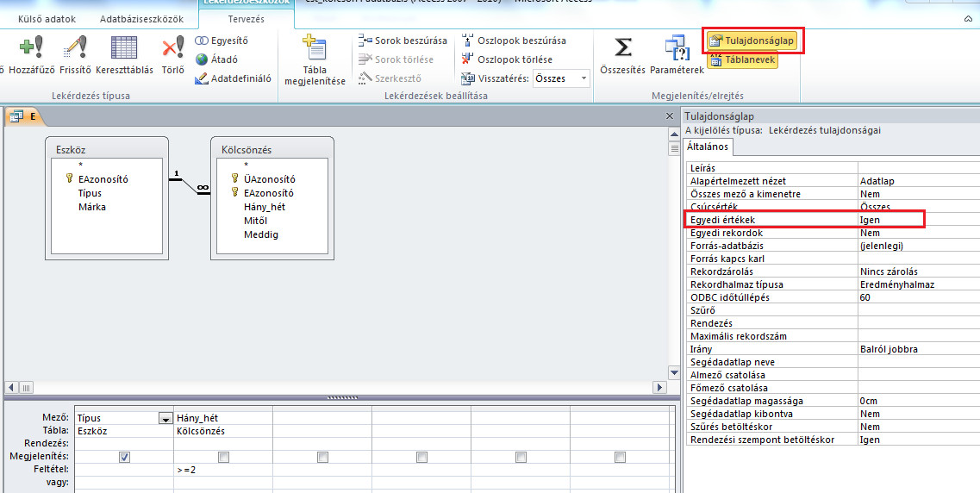Tick Megjelenítés checkbox in third grid column
Screen dimensions: 980x493
(322, 457)
